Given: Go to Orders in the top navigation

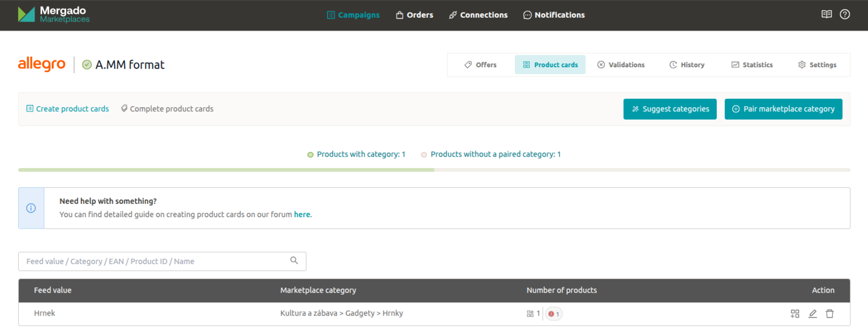Looking at the screenshot, I should 415,15.
